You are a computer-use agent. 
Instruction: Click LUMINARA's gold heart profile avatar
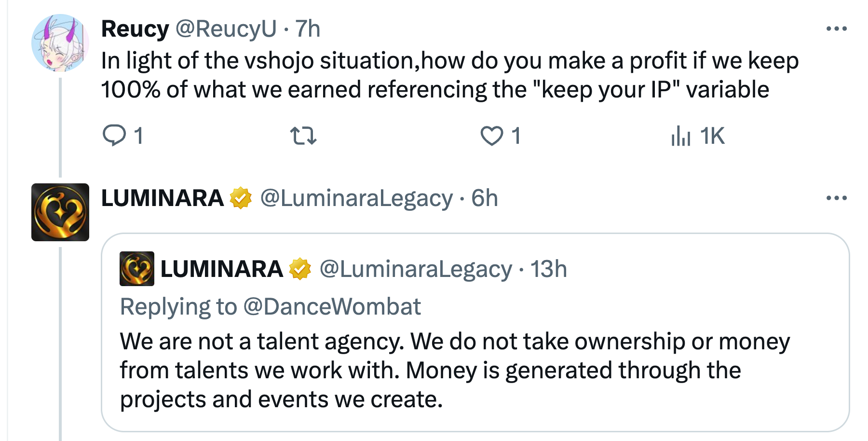coord(60,212)
